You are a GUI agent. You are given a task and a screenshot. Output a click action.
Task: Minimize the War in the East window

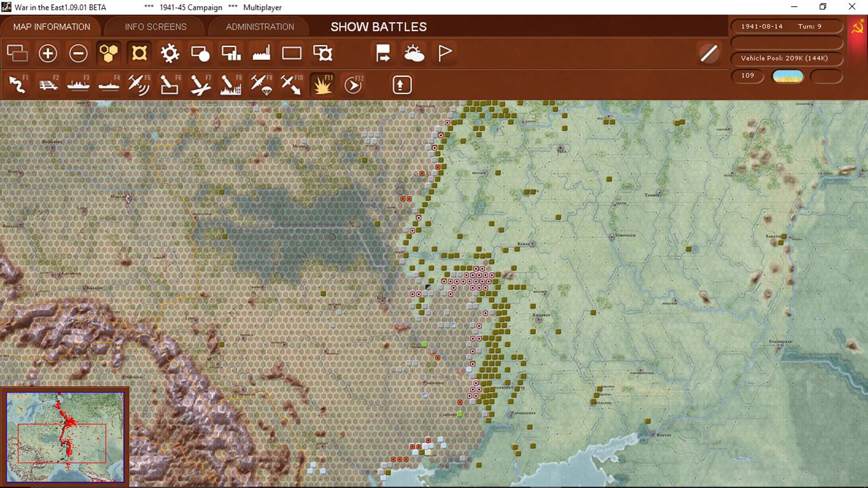click(794, 7)
